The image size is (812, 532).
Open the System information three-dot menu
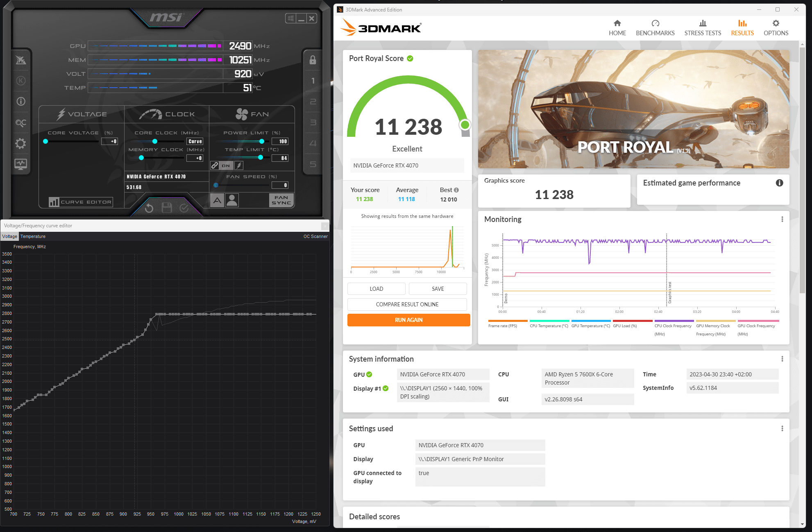point(782,359)
